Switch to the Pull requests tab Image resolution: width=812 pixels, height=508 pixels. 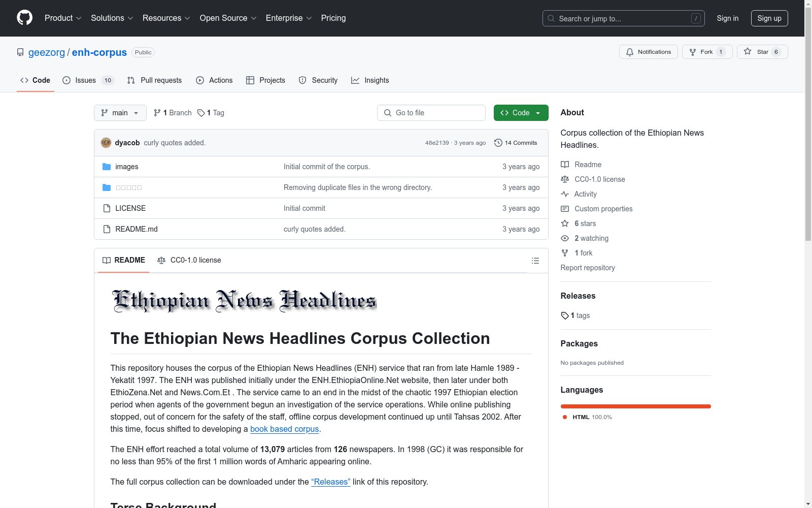coord(154,80)
